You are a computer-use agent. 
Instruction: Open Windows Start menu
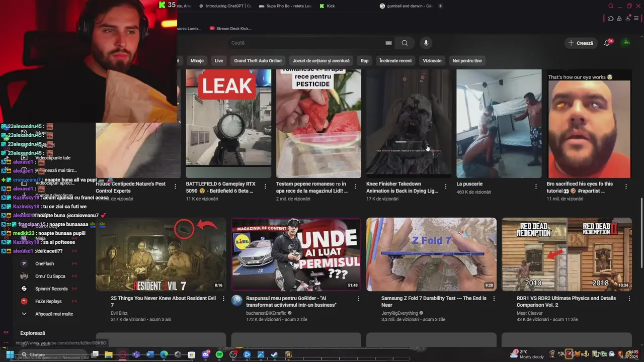point(10,354)
